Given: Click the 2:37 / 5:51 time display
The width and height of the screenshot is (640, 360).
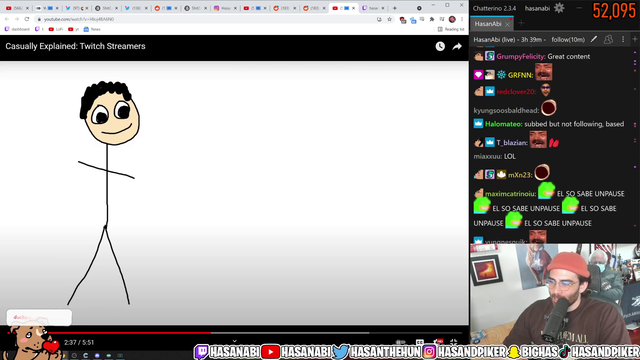Looking at the screenshot, I should pos(79,342).
